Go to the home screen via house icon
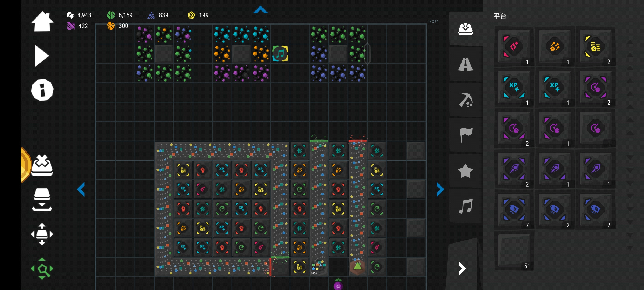Screen dimensions: 644x290 pos(42,21)
